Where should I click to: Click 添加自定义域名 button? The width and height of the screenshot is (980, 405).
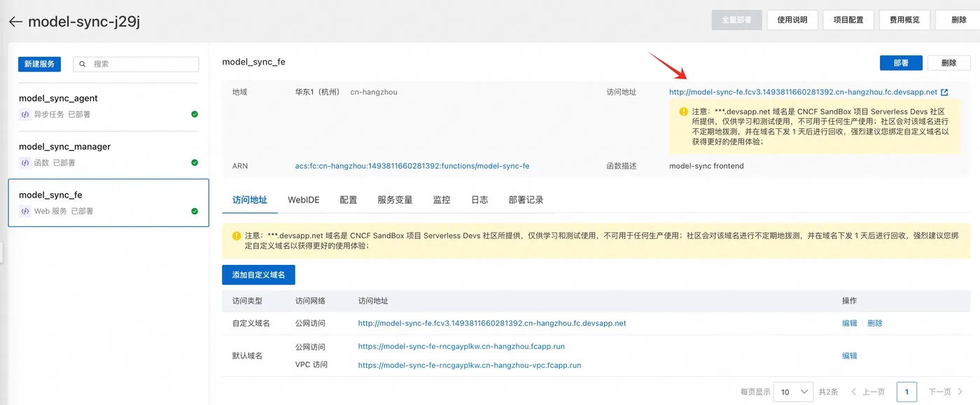click(x=258, y=275)
